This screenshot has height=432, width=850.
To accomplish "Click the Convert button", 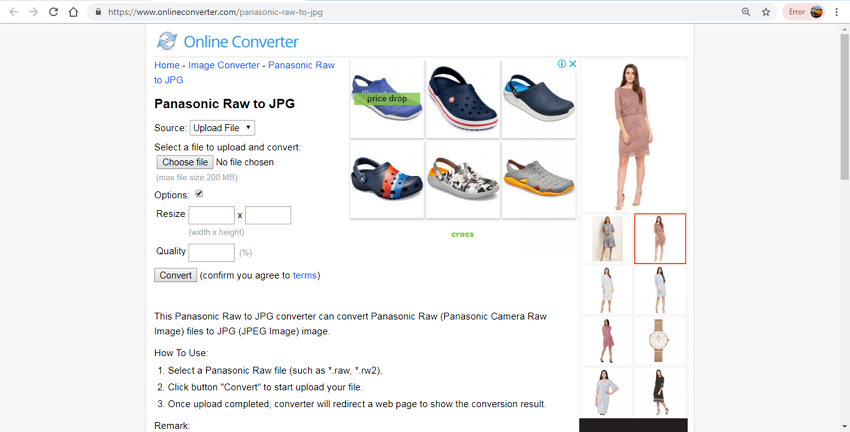I will pos(176,275).
